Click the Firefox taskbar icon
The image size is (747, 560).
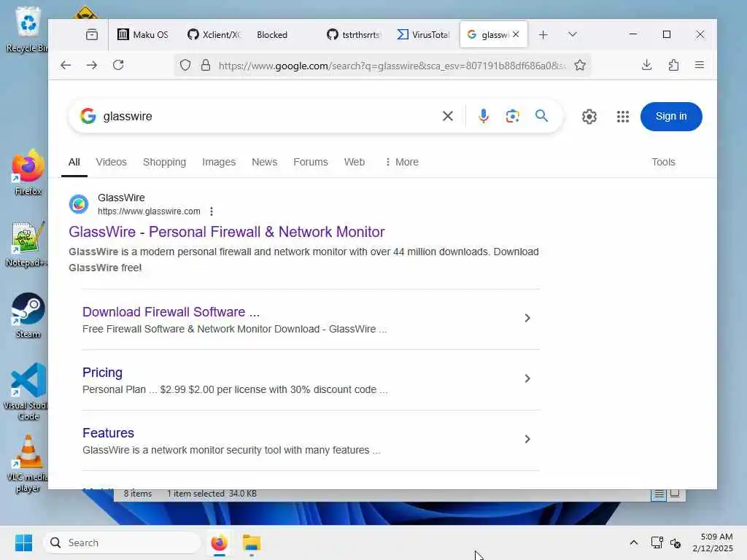pos(219,542)
